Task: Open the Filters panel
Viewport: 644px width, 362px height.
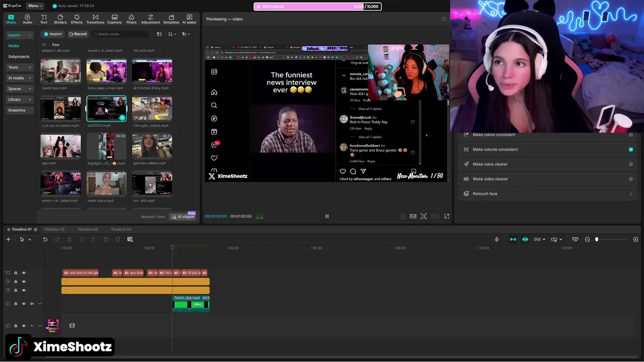Action: click(131, 19)
